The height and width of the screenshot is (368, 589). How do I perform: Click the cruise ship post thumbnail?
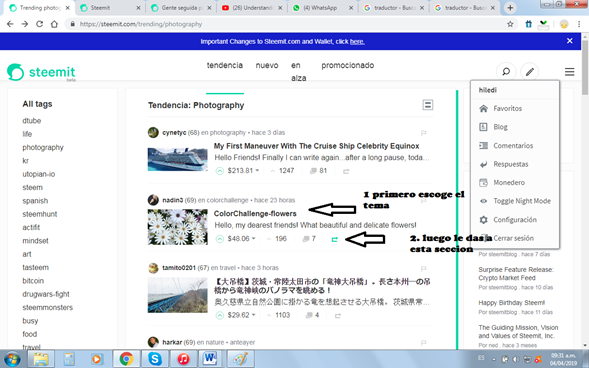pyautogui.click(x=177, y=159)
